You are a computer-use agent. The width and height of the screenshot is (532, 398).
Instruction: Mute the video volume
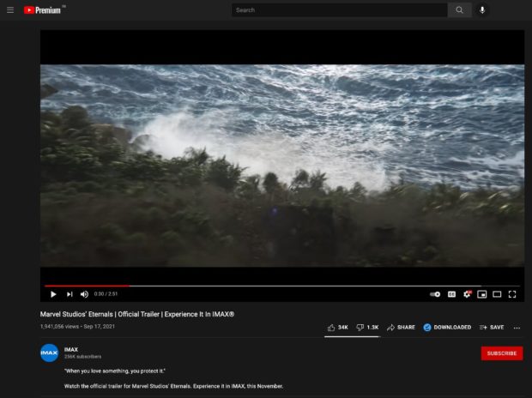pyautogui.click(x=84, y=294)
